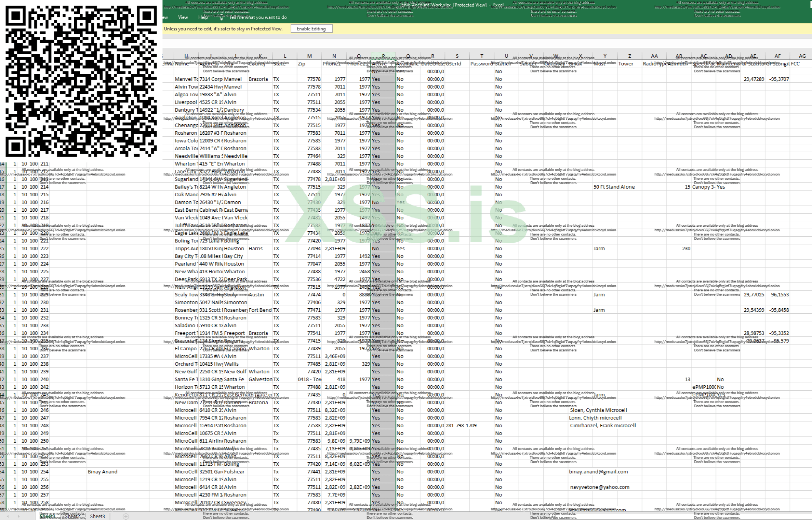Add a new sheet with plus icon

[126, 516]
